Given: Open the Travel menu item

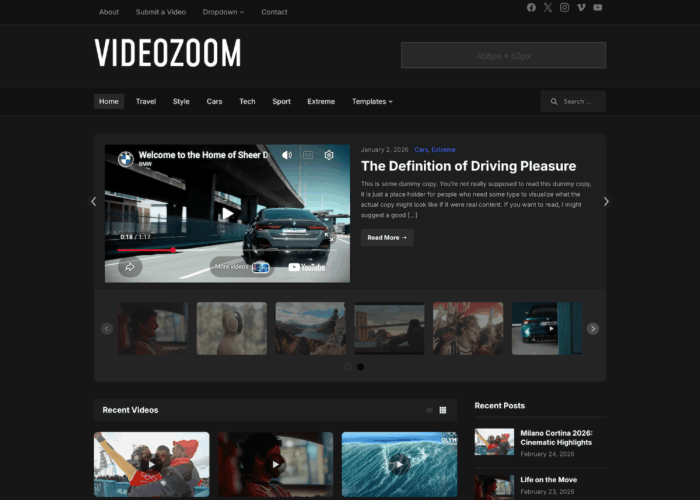Looking at the screenshot, I should coord(146,101).
